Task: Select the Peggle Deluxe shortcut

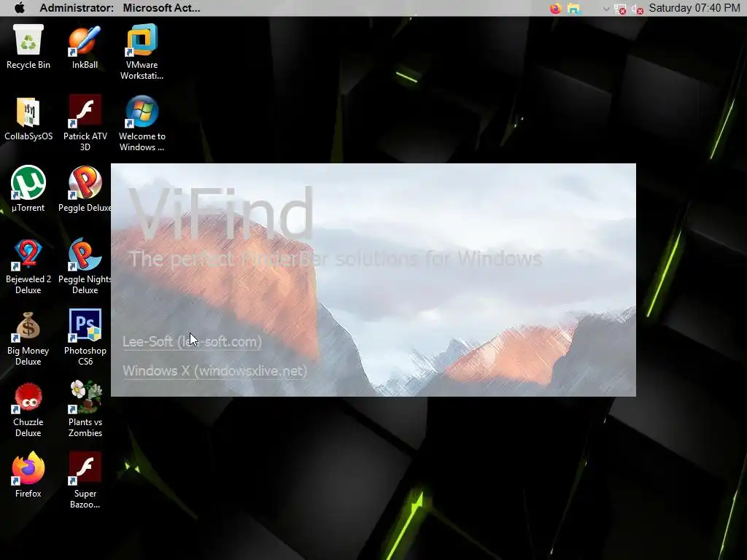Action: pyautogui.click(x=85, y=190)
